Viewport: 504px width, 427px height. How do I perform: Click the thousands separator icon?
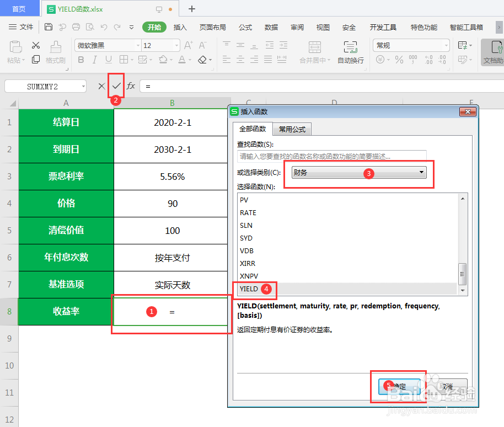point(413,60)
